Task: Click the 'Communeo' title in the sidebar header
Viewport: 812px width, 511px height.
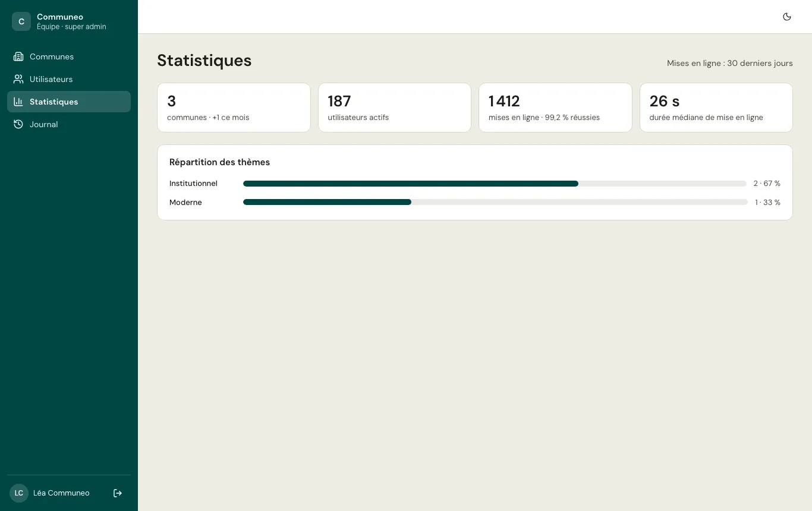Action: click(60, 17)
